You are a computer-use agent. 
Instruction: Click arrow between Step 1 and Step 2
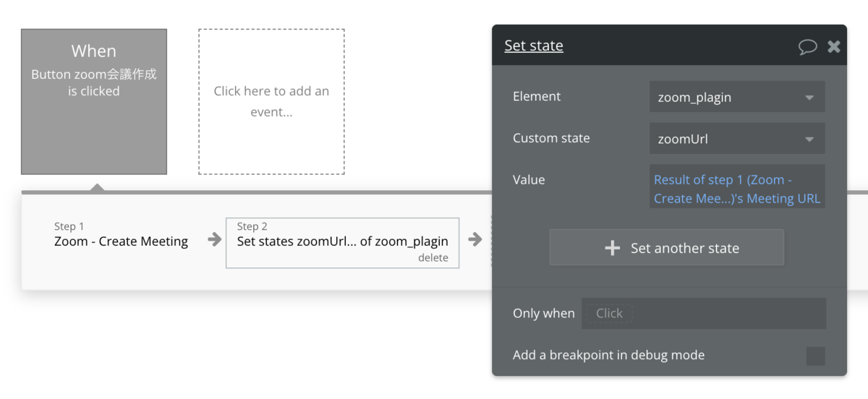click(214, 240)
